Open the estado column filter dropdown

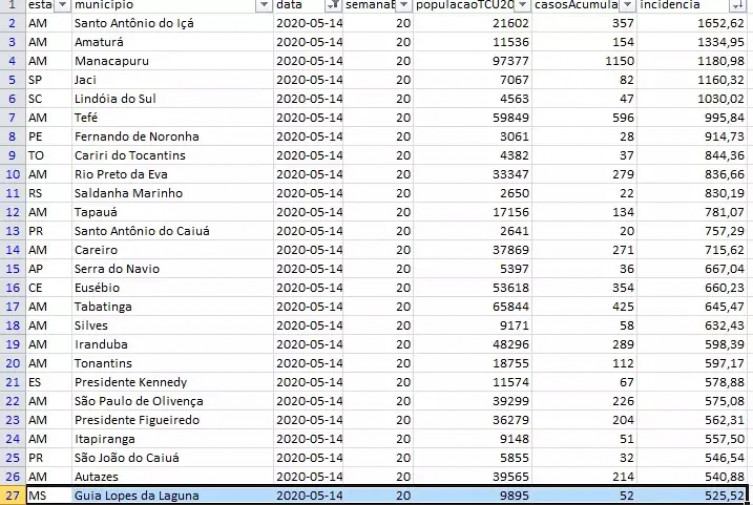click(x=62, y=5)
